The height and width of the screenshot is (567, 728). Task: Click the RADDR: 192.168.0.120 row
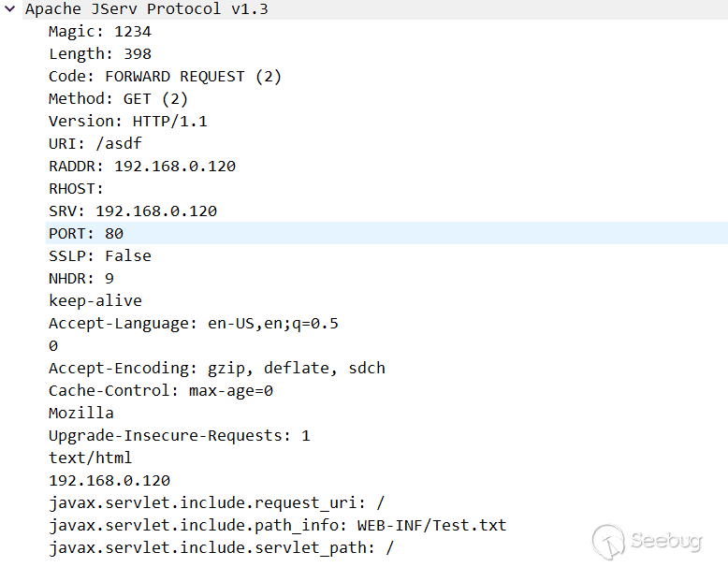tap(142, 167)
